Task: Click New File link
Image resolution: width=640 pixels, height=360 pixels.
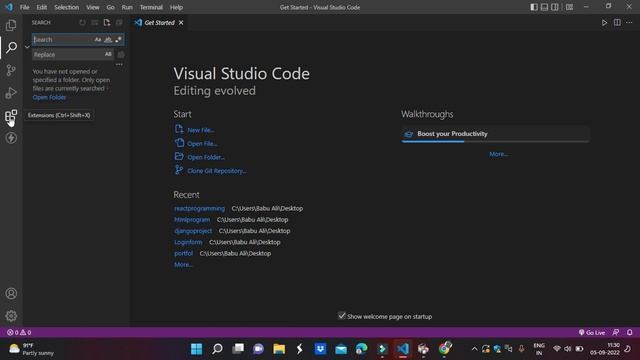Action: click(x=201, y=130)
